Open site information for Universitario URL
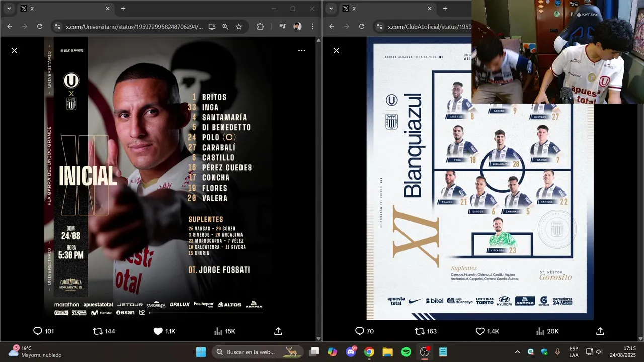The image size is (644, 362). [x=57, y=26]
